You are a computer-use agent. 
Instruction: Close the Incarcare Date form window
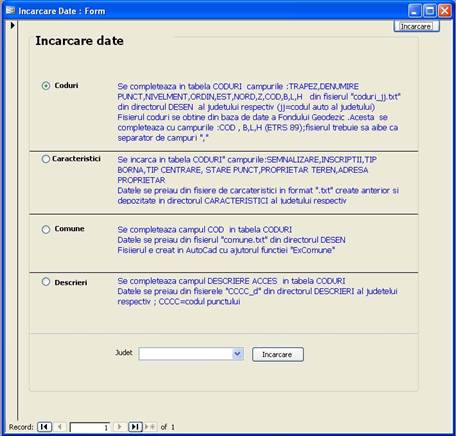pyautogui.click(x=445, y=11)
